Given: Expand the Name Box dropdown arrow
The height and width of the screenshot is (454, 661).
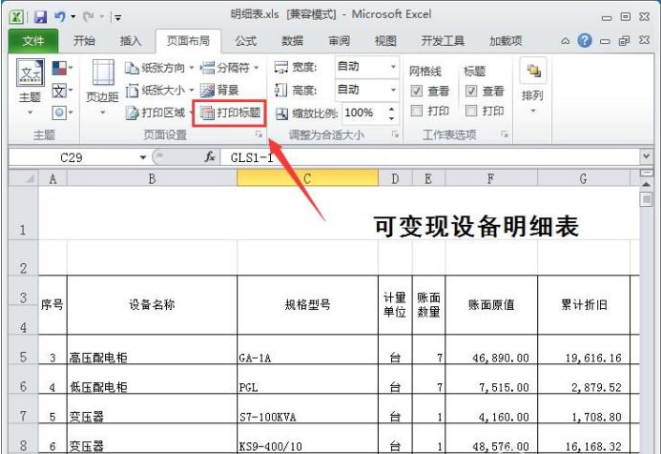Looking at the screenshot, I should tap(143, 158).
